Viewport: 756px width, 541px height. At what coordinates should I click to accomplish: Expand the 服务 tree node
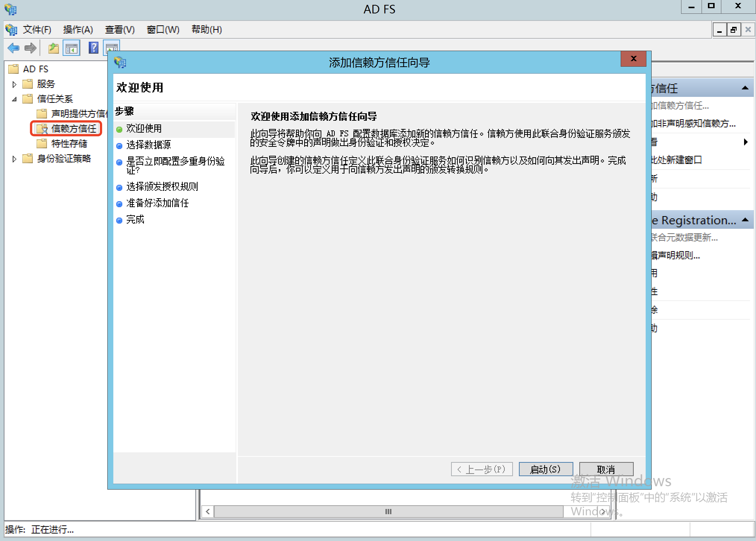[x=14, y=84]
